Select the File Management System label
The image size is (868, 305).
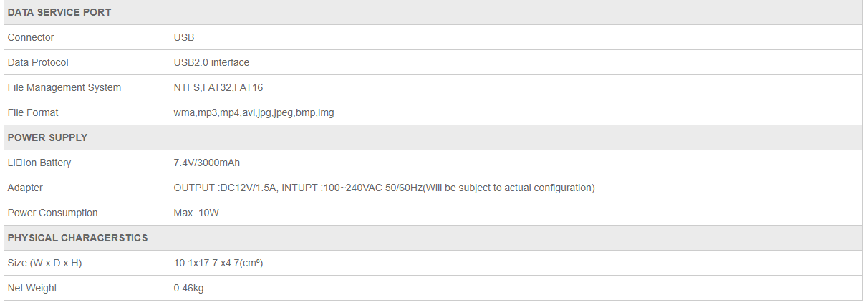(64, 87)
